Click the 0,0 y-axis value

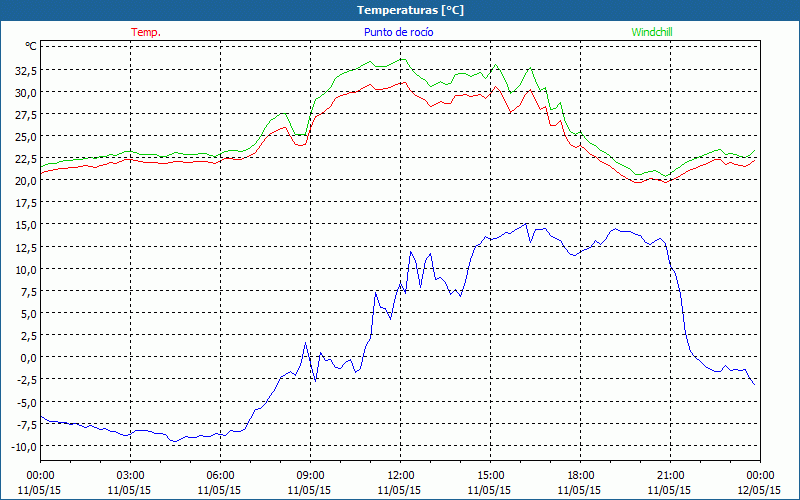28,358
